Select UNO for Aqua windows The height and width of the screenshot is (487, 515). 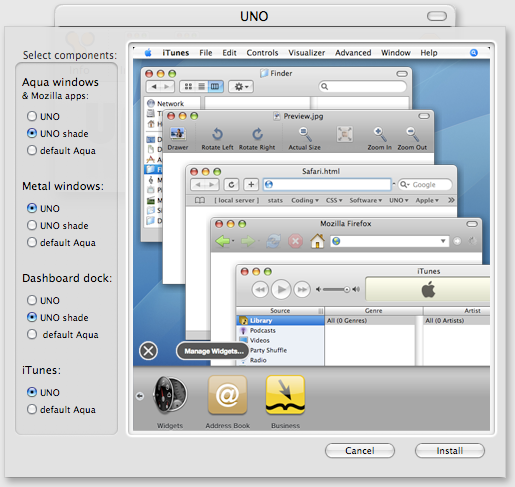pyautogui.click(x=32, y=116)
